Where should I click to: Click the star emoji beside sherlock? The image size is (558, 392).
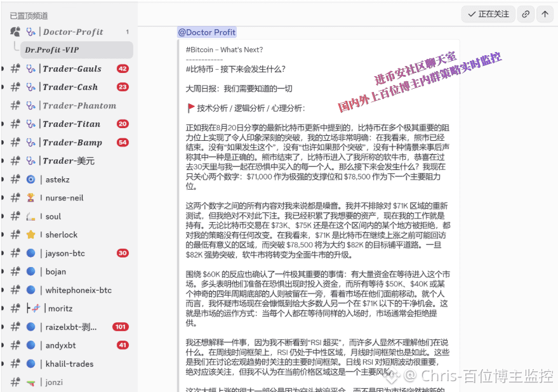31,235
